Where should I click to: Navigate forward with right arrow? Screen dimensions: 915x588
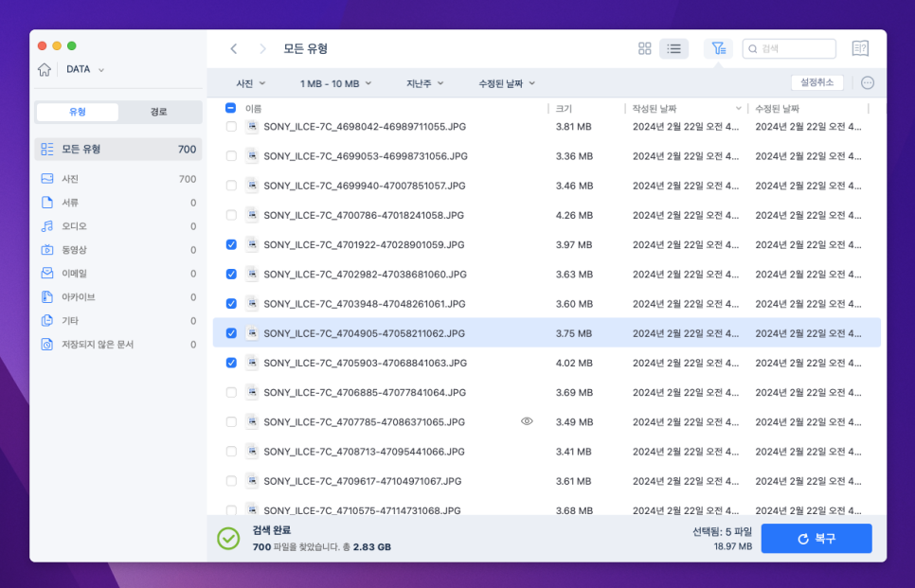(262, 49)
